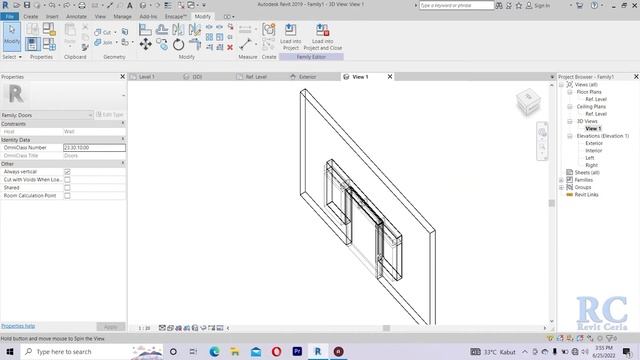Click the Create Group icon
This screenshot has width=640, height=360.
[x=269, y=29]
